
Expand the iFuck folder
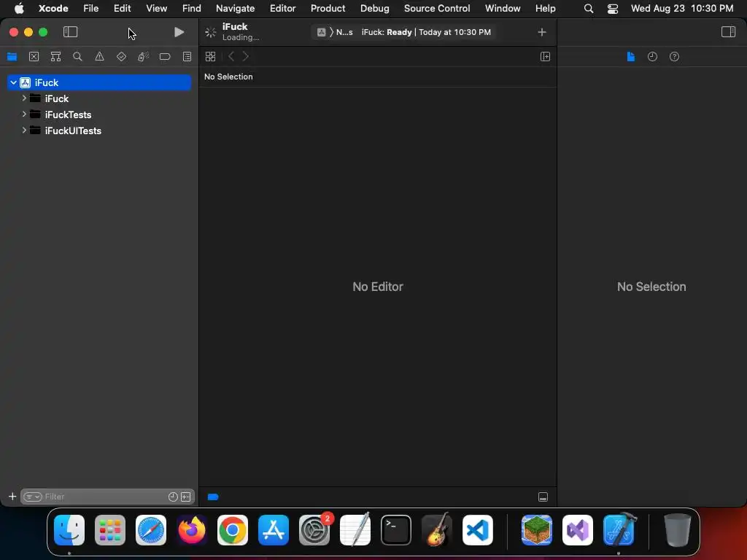pyautogui.click(x=24, y=98)
